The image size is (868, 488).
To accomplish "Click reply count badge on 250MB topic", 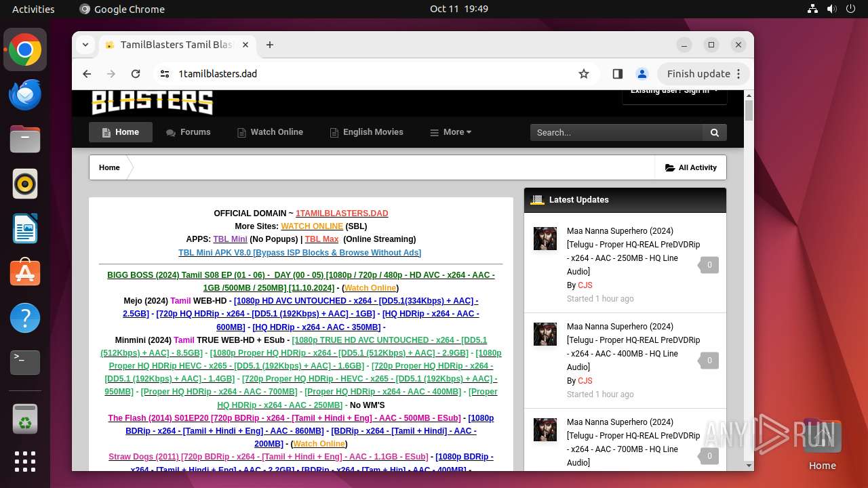I will [x=709, y=265].
